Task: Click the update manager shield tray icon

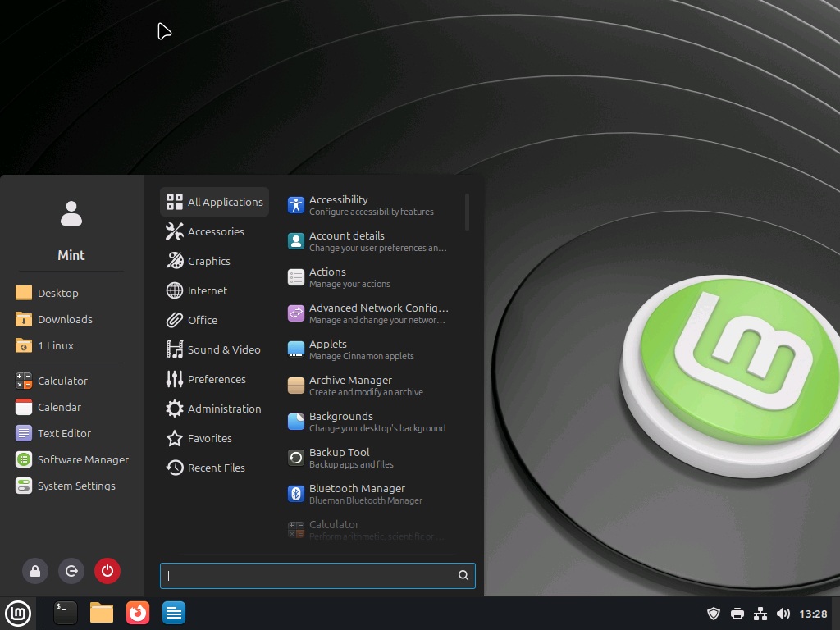Action: coord(714,614)
